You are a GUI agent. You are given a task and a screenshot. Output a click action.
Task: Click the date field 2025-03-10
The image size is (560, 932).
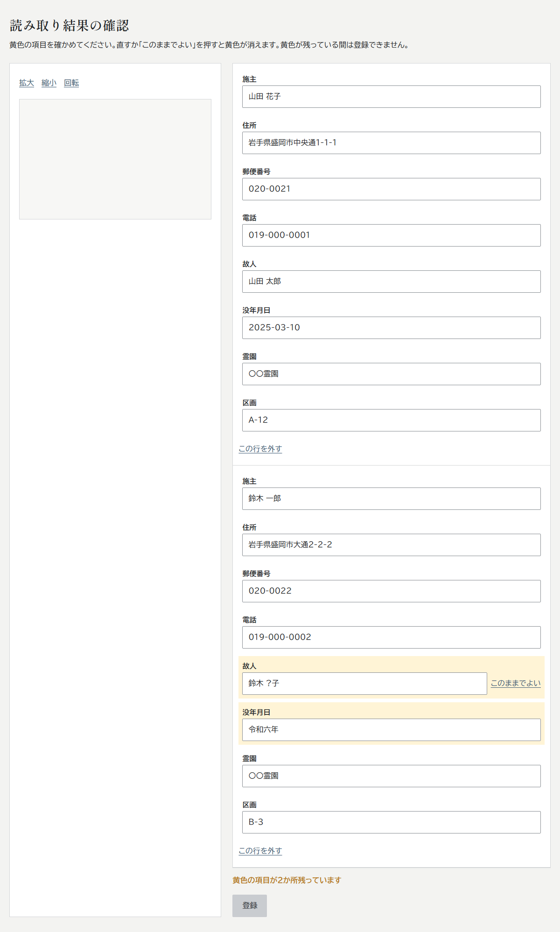391,328
